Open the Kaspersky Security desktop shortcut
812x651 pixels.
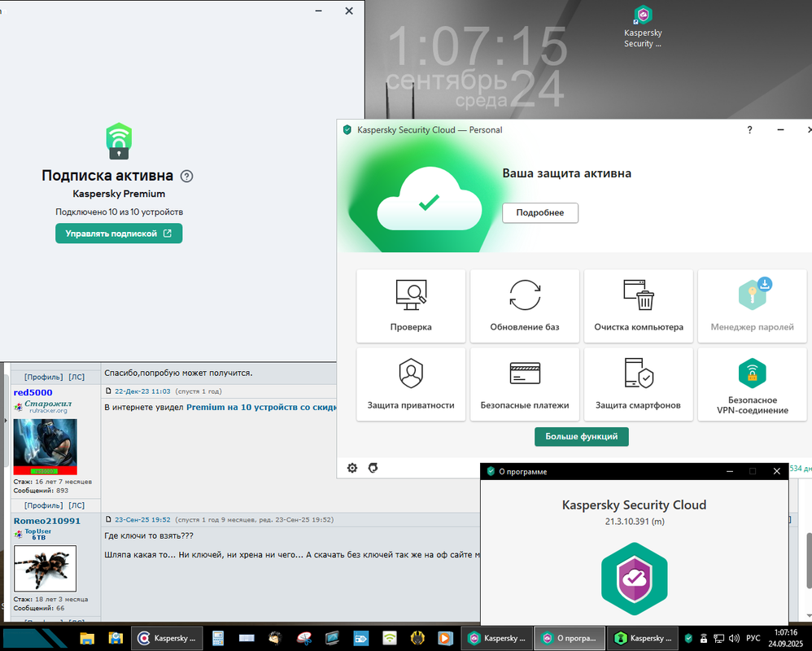pos(643,27)
